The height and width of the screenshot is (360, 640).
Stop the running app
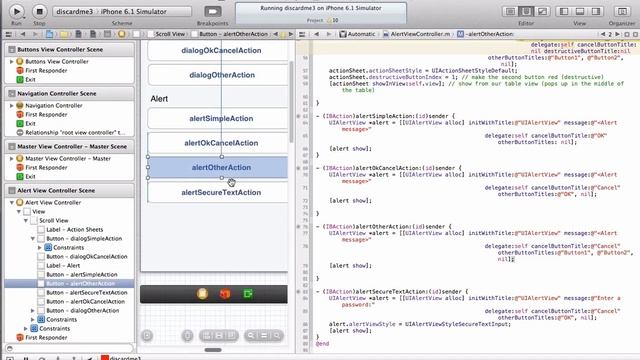40,11
